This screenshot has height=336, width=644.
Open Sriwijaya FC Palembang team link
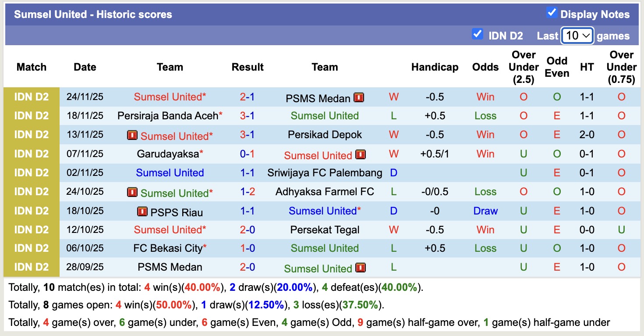pos(325,173)
